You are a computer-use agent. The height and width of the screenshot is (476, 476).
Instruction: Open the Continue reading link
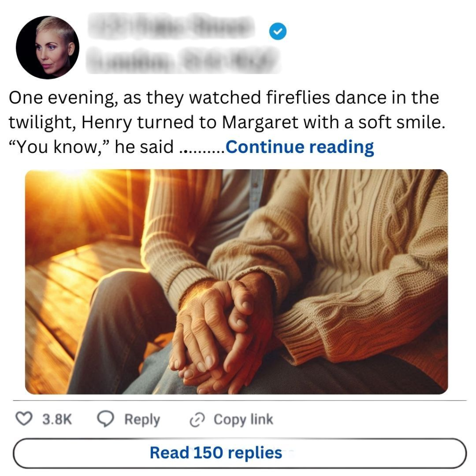[299, 147]
